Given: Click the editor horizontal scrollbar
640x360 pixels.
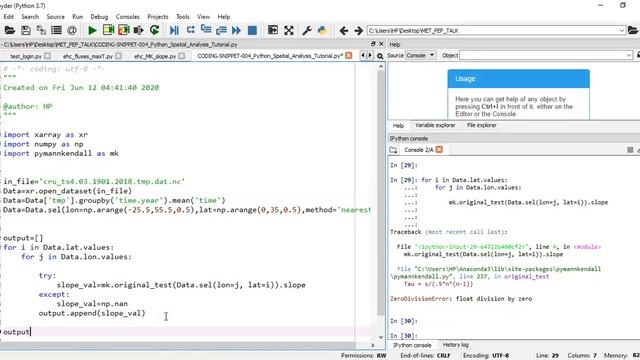Looking at the screenshot, I should tap(187, 345).
